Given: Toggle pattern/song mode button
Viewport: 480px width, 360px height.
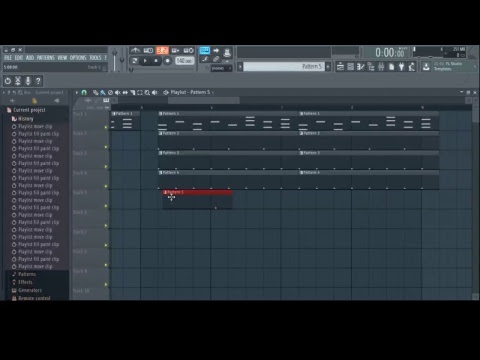Looking at the screenshot, I should pyautogui.click(x=134, y=61).
